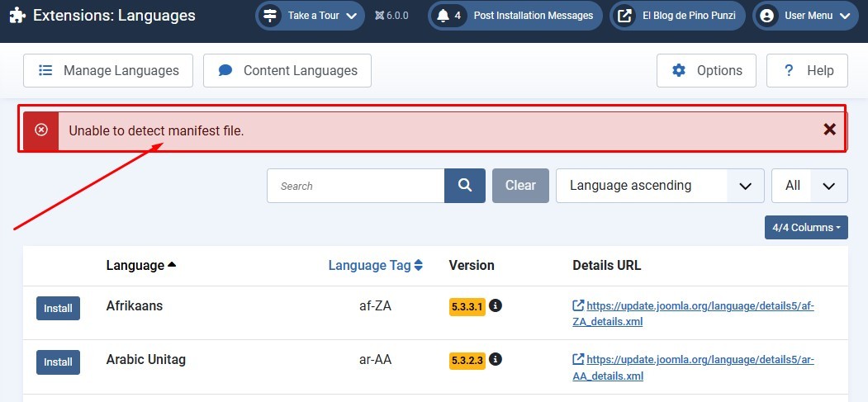Click into the Search text field
Viewport: 868px width, 402px height.
coord(356,186)
